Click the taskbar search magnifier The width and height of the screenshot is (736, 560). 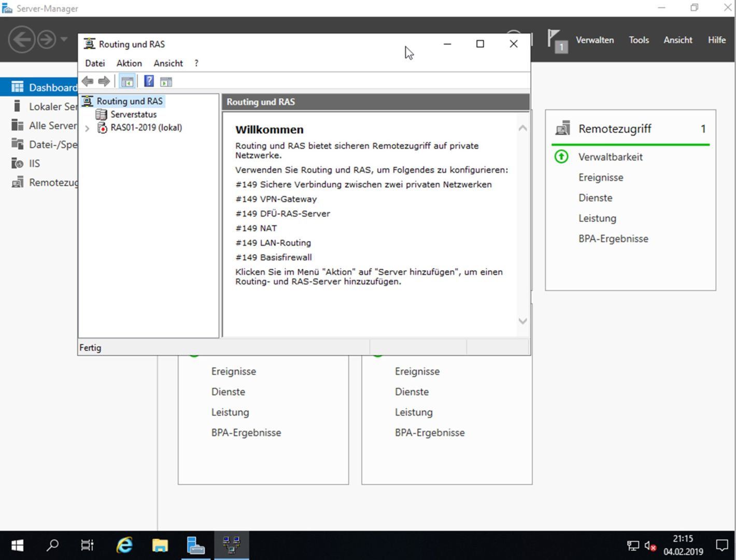coord(52,545)
